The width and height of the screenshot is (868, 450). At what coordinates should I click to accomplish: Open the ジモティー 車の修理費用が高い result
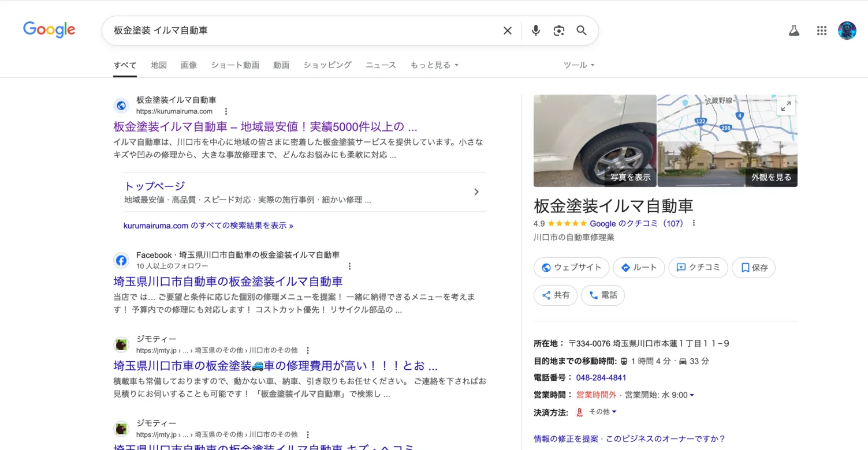[x=275, y=366]
